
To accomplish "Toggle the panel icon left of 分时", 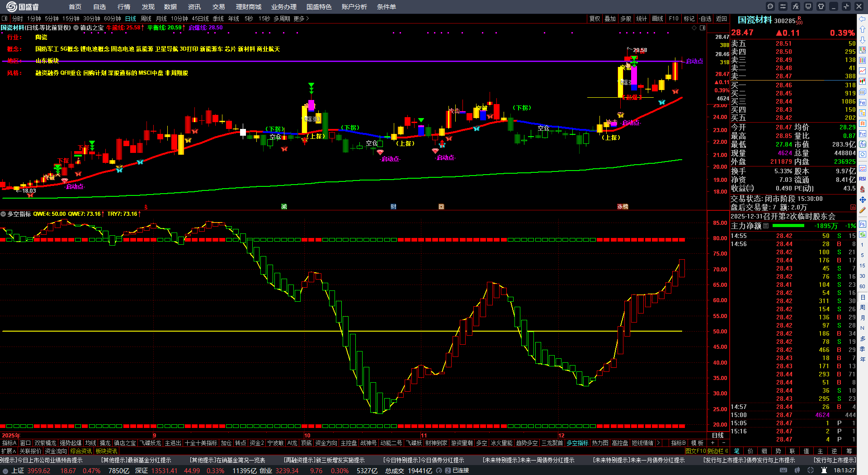I will [x=5, y=19].
